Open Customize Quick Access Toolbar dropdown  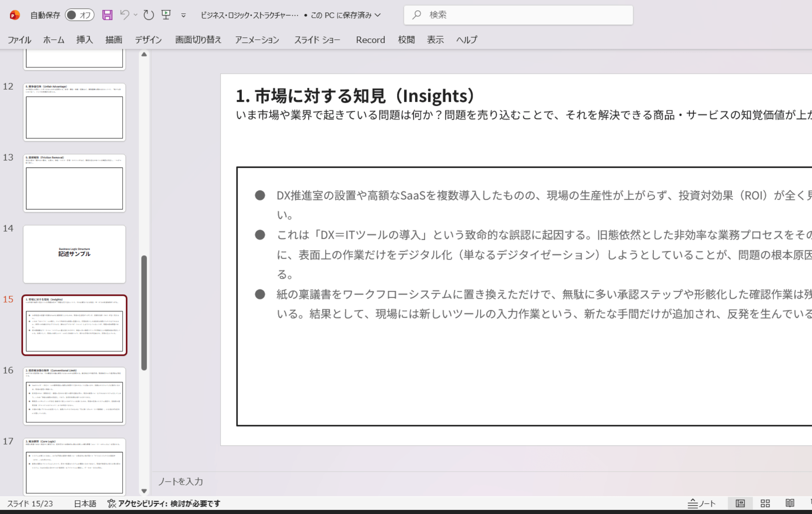click(x=183, y=15)
